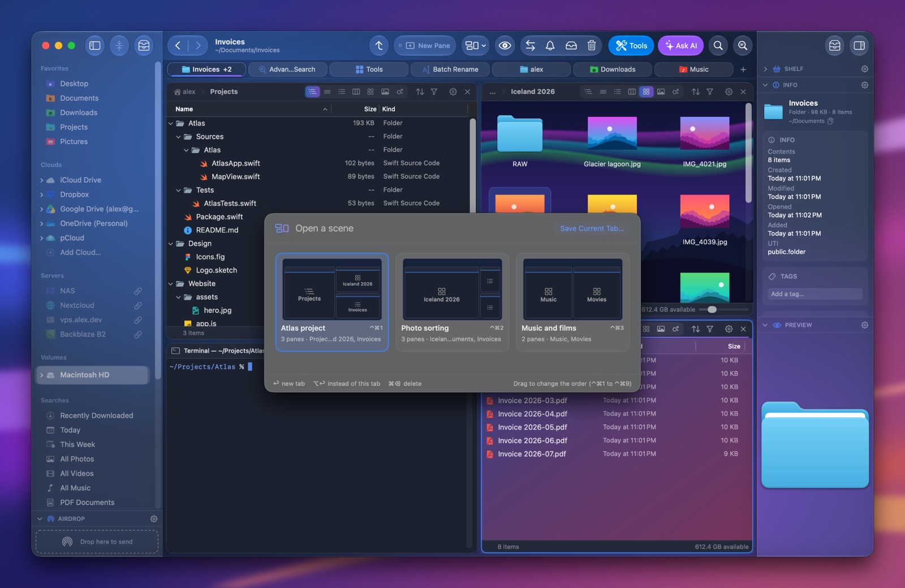Open the Music and films scene
The width and height of the screenshot is (905, 588).
coord(572,302)
